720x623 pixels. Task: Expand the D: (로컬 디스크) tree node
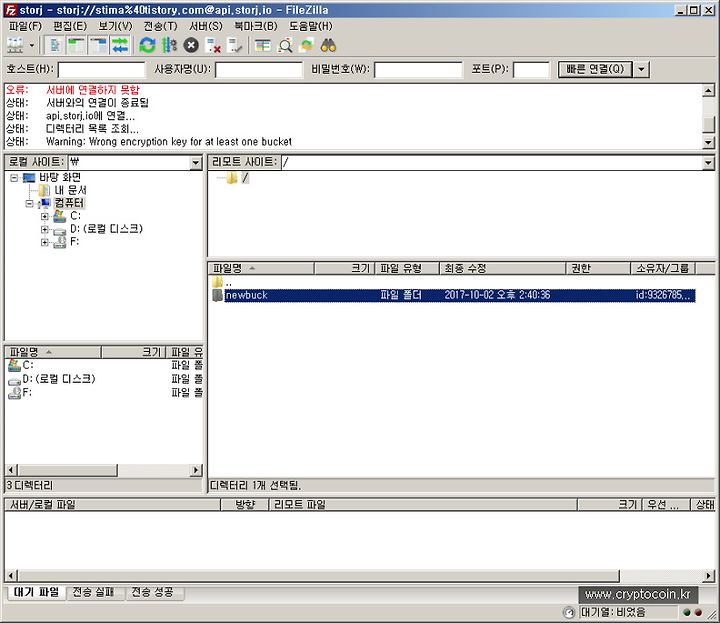[45, 229]
